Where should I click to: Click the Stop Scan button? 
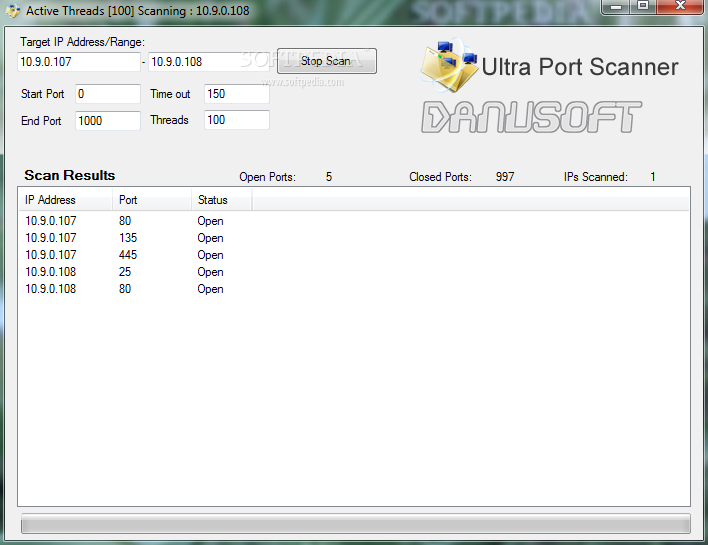coord(326,61)
